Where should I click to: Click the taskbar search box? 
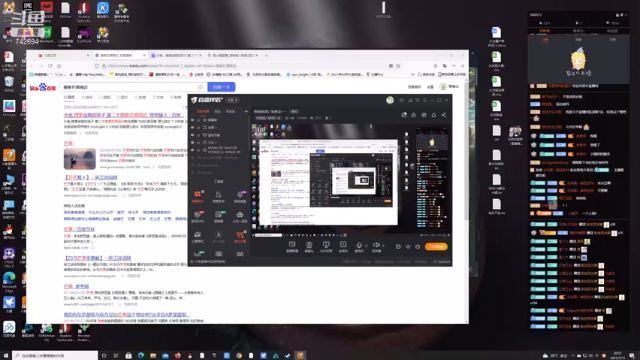[55, 356]
